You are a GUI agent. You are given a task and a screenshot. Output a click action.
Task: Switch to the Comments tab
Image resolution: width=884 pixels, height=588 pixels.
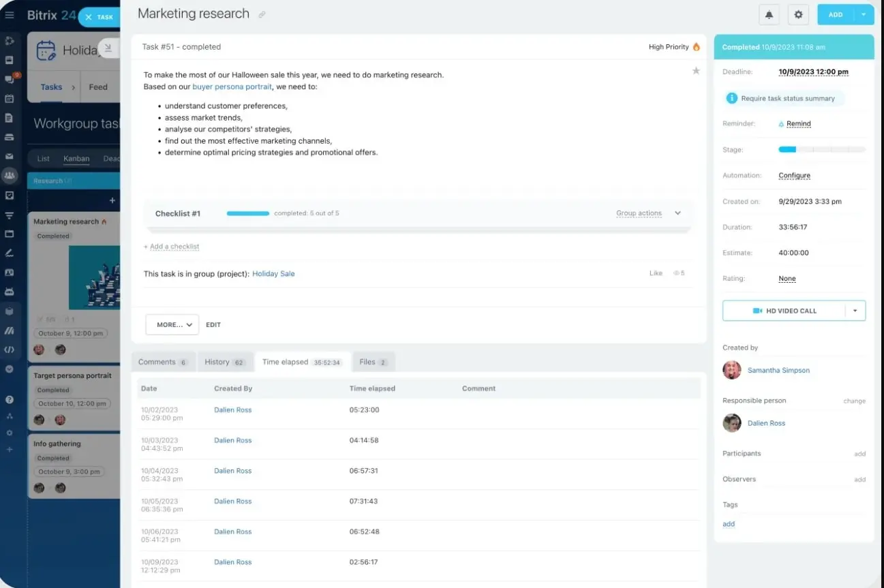pyautogui.click(x=163, y=362)
